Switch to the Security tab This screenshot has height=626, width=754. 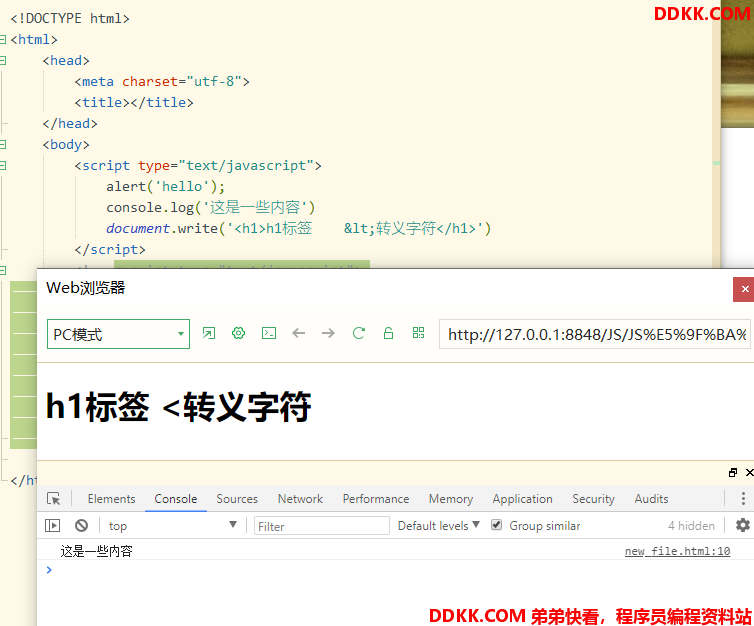(593, 499)
